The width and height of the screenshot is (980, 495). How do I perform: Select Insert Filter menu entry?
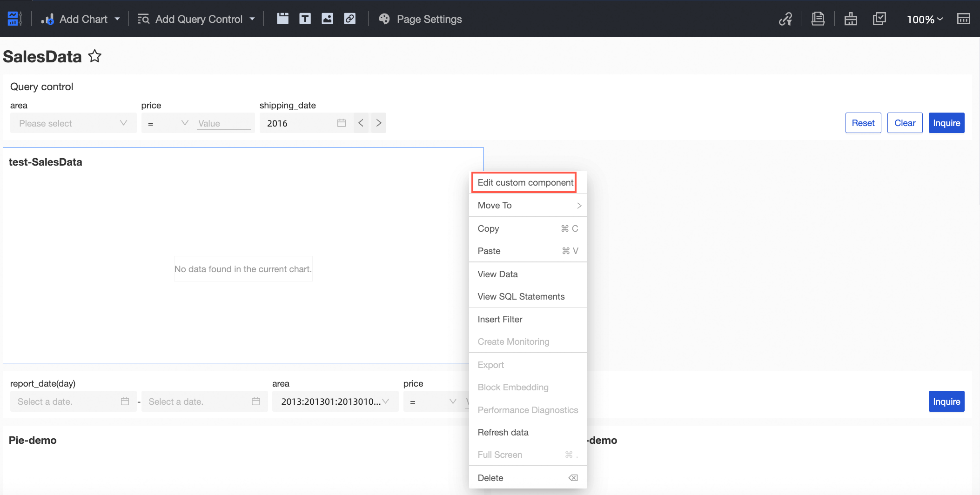tap(528, 319)
